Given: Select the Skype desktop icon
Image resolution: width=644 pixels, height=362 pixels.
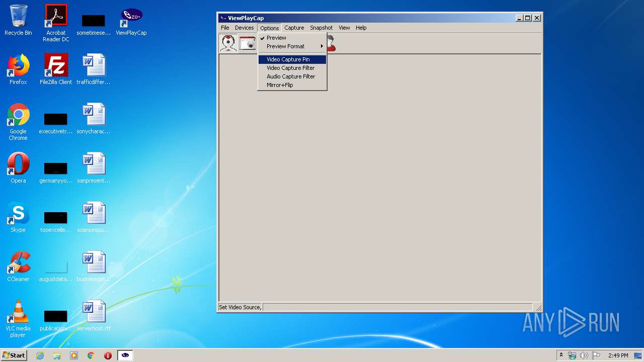Looking at the screenshot, I should click(x=18, y=217).
